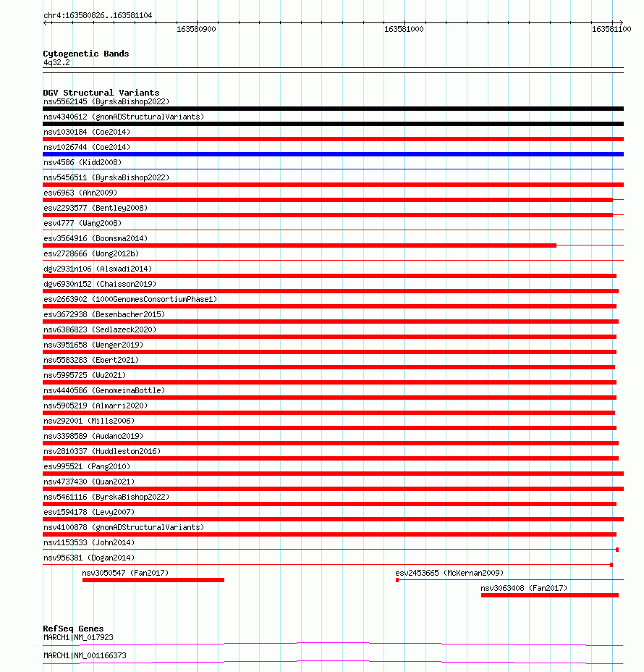Open nsv4100878 (gnomADStructuralVariants) variant
The height and width of the screenshot is (672, 644).
[x=124, y=528]
